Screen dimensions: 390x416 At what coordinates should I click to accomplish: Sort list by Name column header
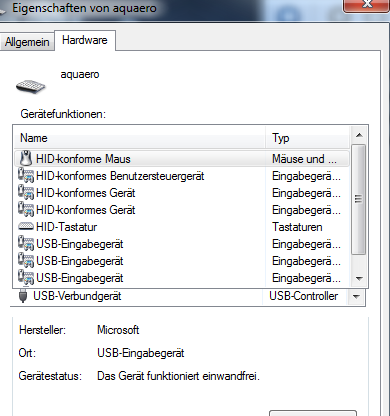click(139, 138)
